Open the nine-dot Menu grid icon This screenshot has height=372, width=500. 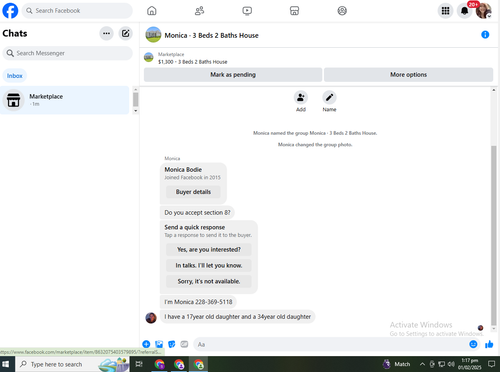[x=445, y=11]
